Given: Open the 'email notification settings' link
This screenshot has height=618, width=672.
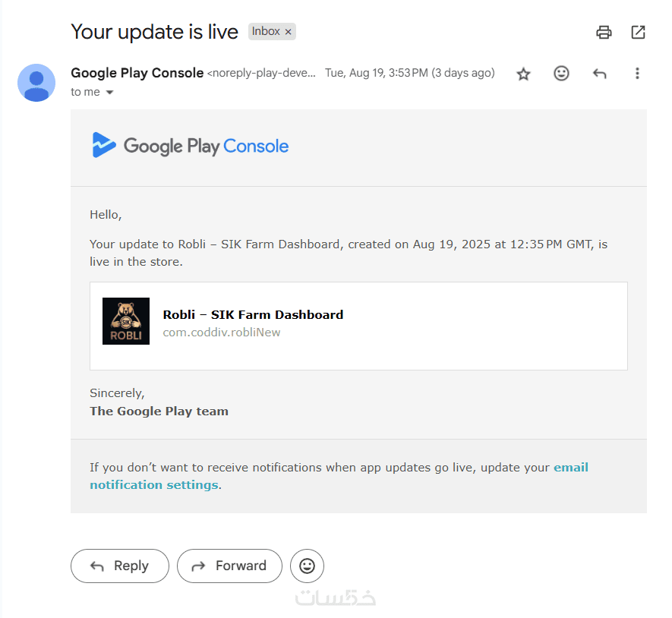Looking at the screenshot, I should pos(153,484).
